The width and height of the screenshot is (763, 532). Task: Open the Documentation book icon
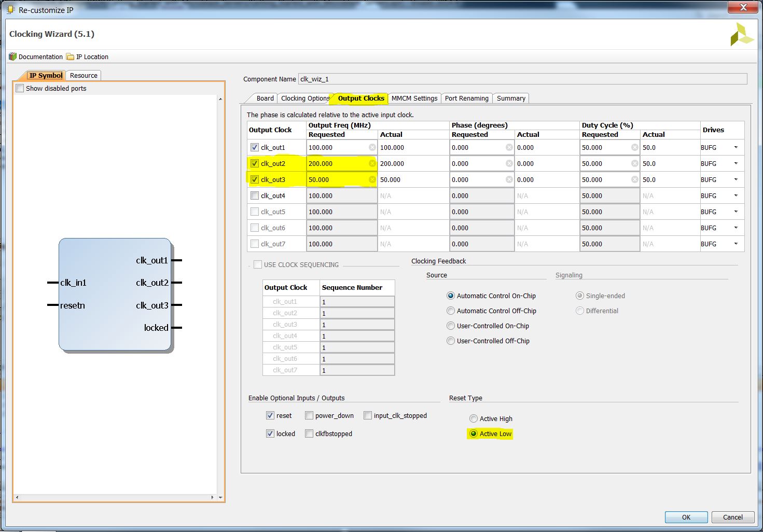tap(13, 57)
